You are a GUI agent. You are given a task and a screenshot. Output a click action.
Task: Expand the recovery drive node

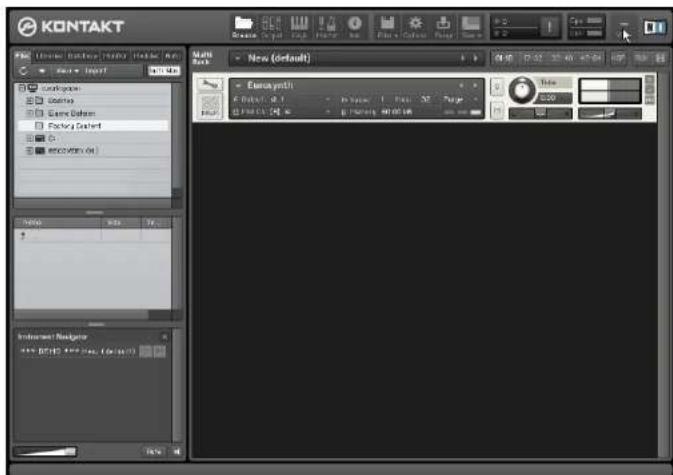pos(29,151)
